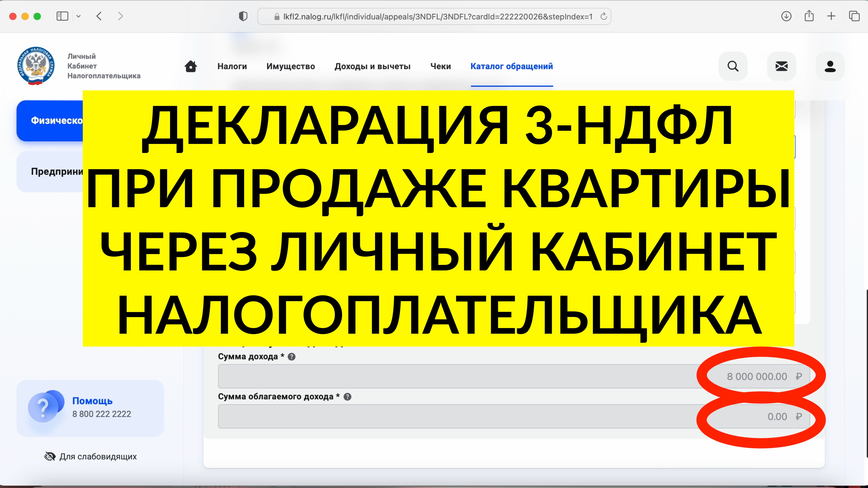Open messages envelope icon
Image resolution: width=868 pixels, height=488 pixels.
tap(781, 66)
